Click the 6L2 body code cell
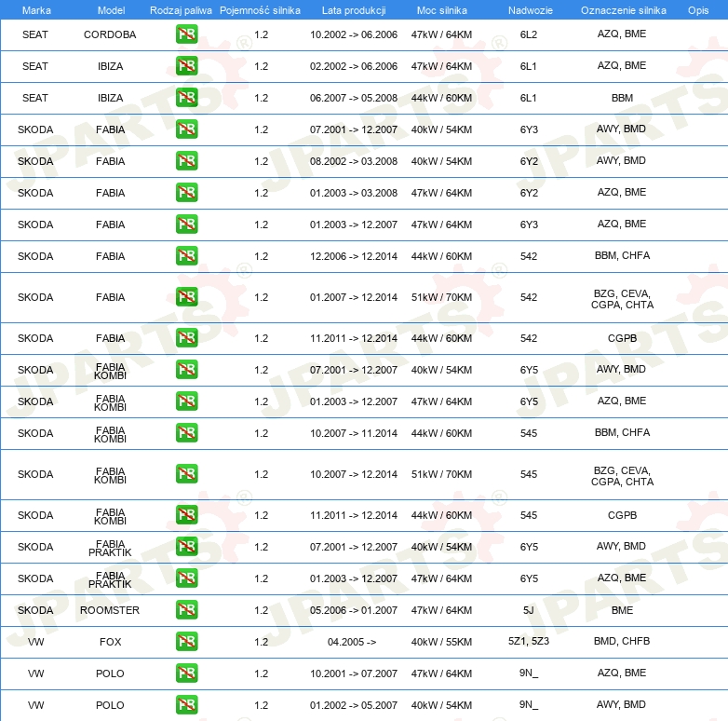The image size is (728, 721). click(x=529, y=34)
